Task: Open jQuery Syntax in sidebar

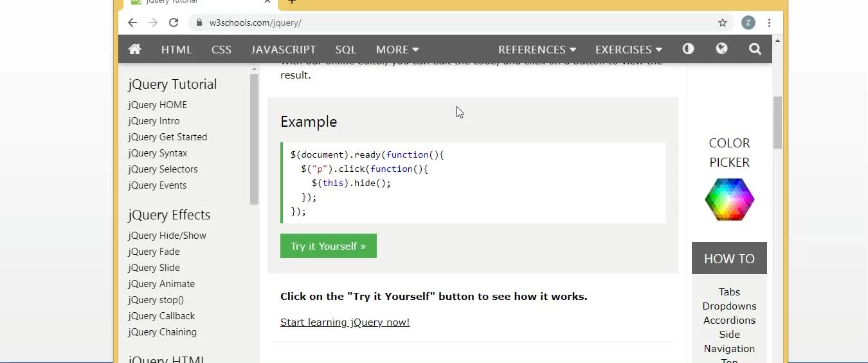Action: (x=158, y=153)
